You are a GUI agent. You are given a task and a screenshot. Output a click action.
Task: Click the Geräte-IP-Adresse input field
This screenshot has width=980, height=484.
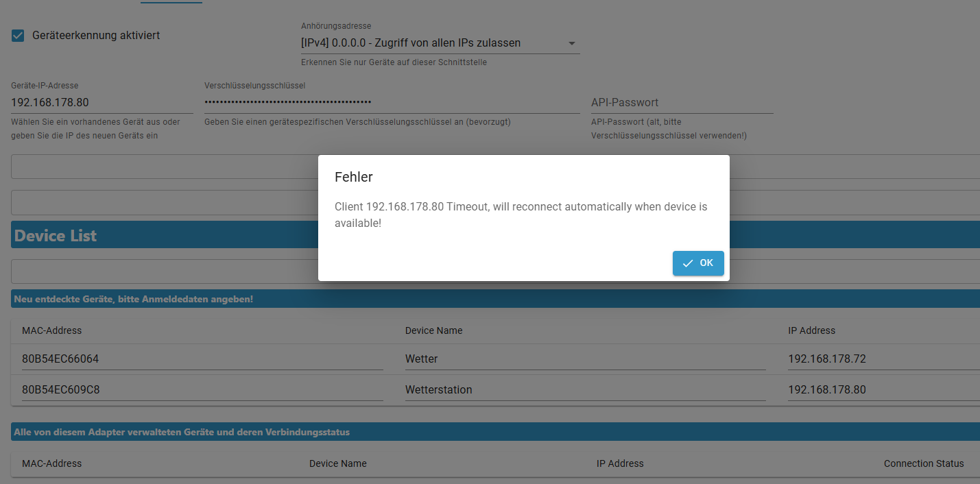click(x=101, y=103)
